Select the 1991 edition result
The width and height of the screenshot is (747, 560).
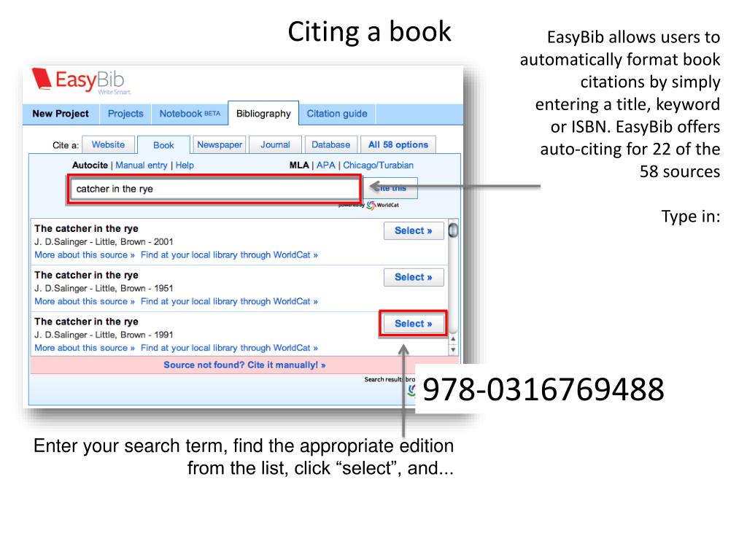414,324
